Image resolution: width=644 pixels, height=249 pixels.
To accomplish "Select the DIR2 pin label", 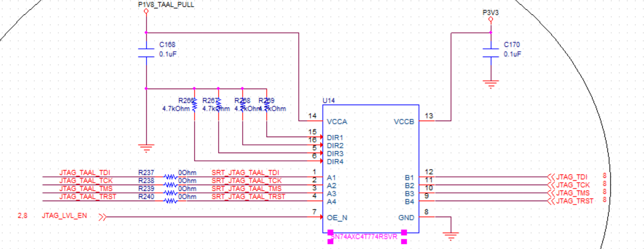I will tap(335, 146).
